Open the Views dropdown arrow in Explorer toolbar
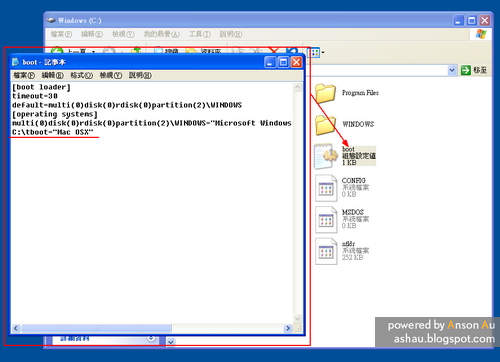This screenshot has height=362, width=500. (x=323, y=52)
